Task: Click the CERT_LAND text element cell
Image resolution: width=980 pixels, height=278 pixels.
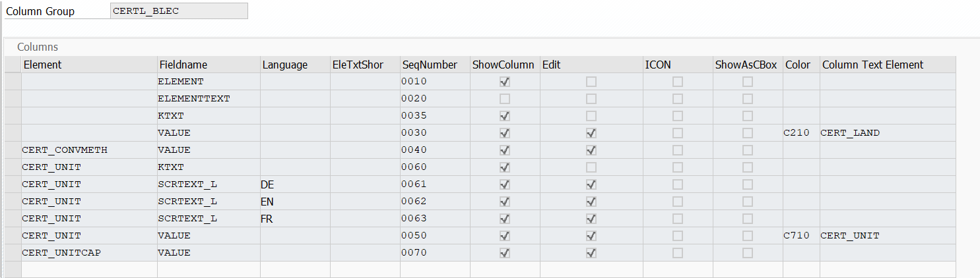Action: (850, 133)
